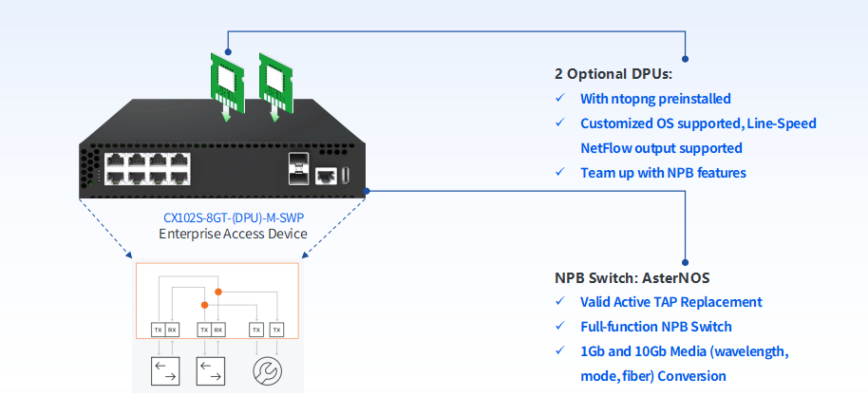Click the single RJ45 management port
This screenshot has width=868, height=397.
[326, 174]
